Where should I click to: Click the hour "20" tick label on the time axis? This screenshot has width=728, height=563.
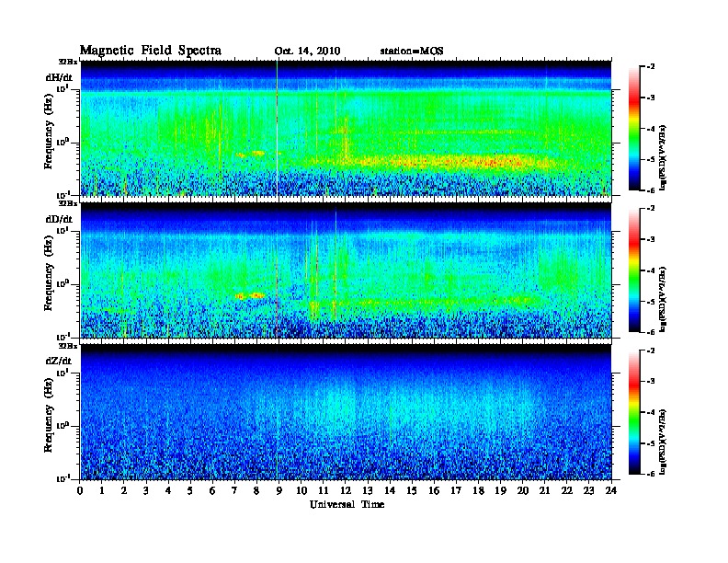coord(523,490)
